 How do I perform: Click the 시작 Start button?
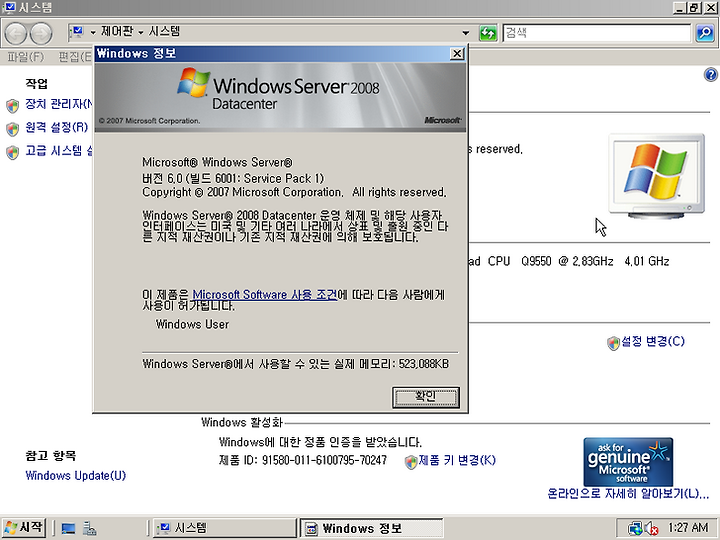pyautogui.click(x=24, y=527)
